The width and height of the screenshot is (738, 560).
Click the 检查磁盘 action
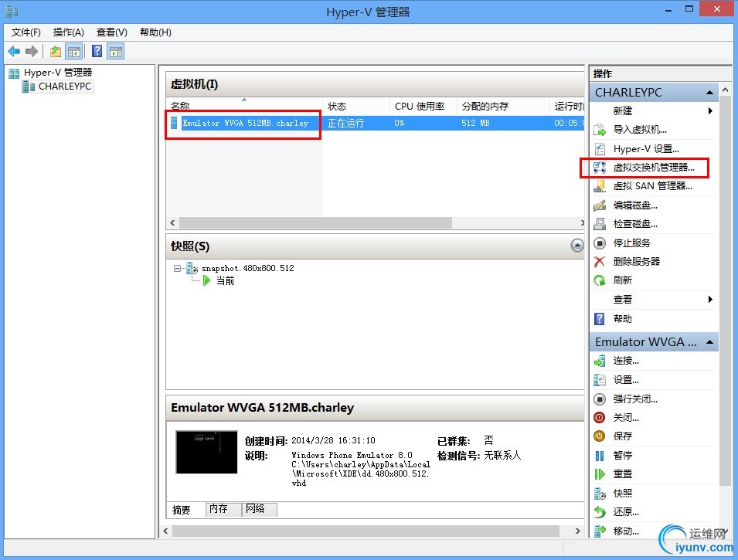point(635,224)
